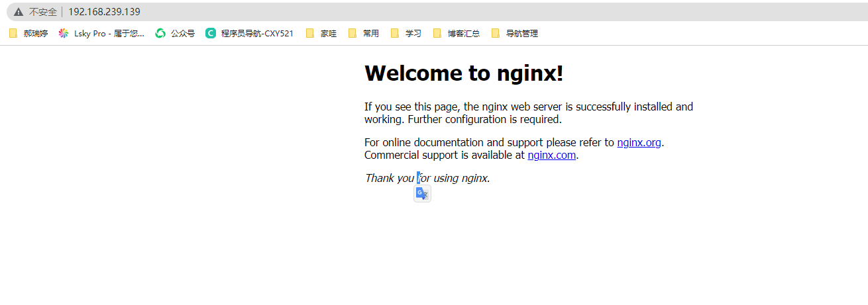Viewport: 868px width, 305px height.
Task: Follow the nginx.org link
Action: (x=639, y=142)
